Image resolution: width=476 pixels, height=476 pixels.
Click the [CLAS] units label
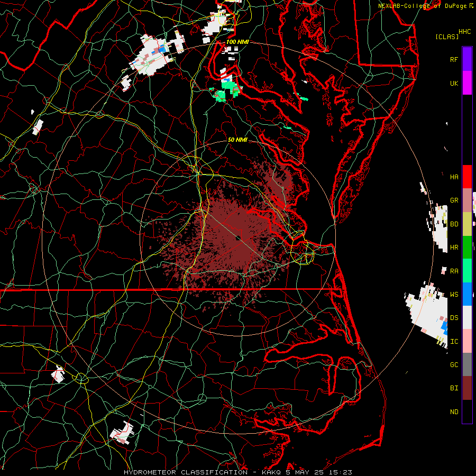447,36
